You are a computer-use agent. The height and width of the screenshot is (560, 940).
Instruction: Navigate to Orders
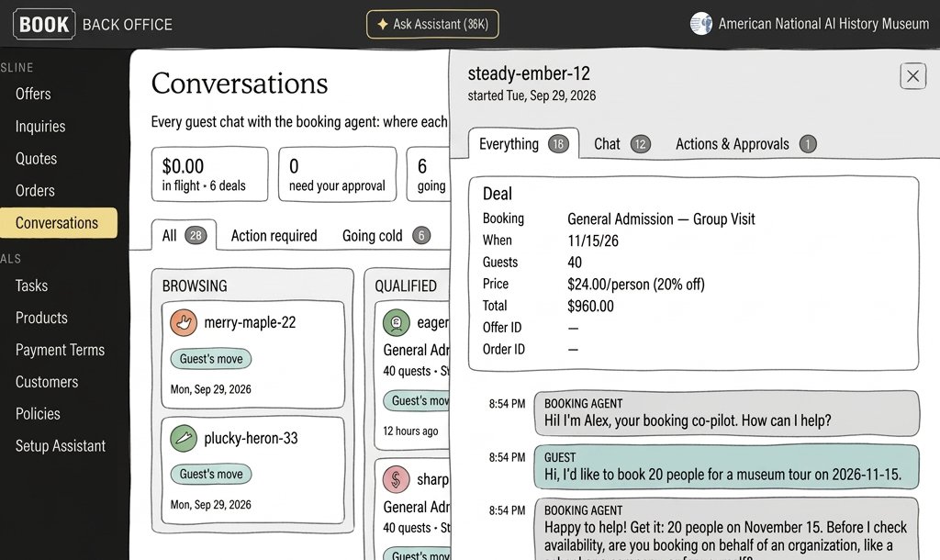pos(35,191)
